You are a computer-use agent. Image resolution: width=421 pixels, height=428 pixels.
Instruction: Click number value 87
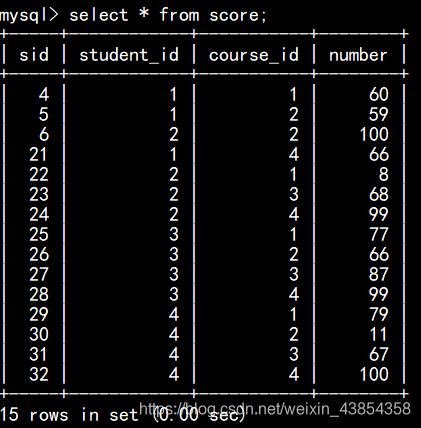pos(379,274)
